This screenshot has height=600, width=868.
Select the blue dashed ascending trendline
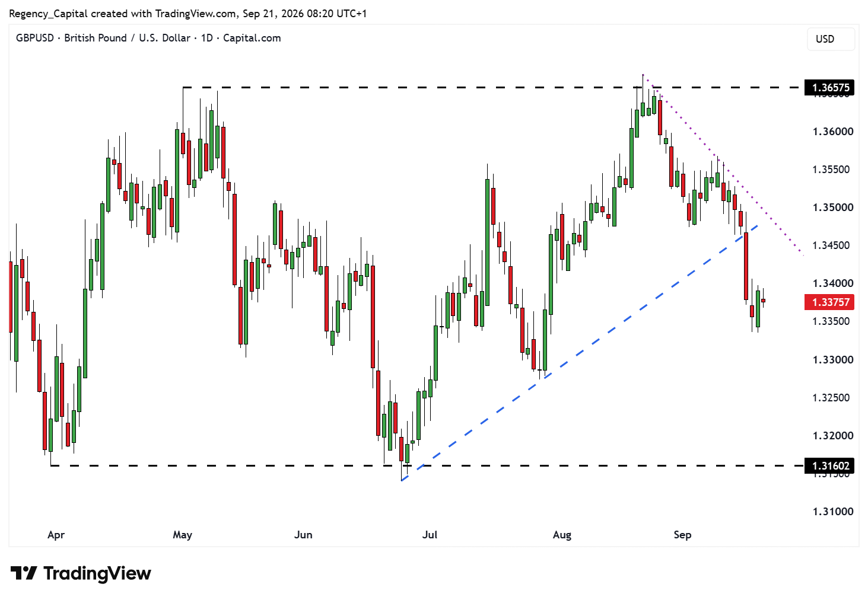(x=578, y=353)
